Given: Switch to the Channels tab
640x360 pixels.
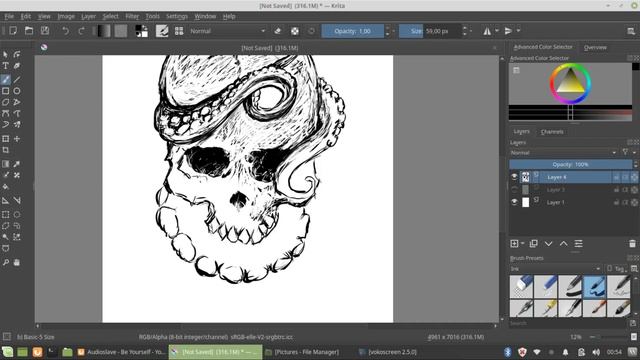Looking at the screenshot, I should [552, 131].
